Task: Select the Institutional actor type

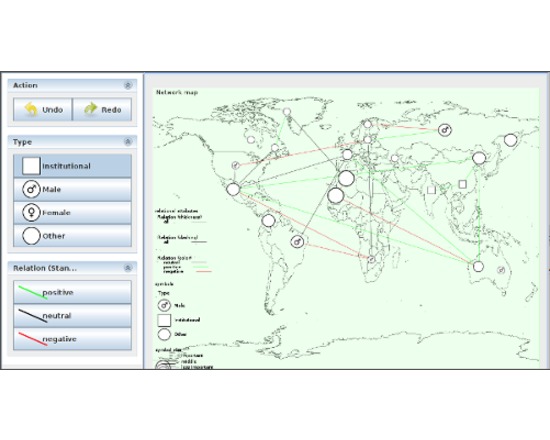Action: click(x=73, y=166)
